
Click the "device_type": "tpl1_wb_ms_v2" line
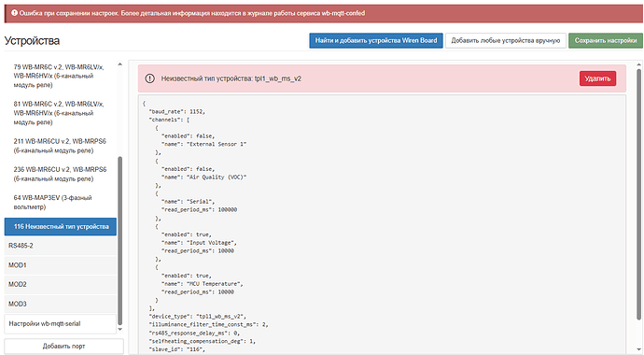[x=198, y=317]
